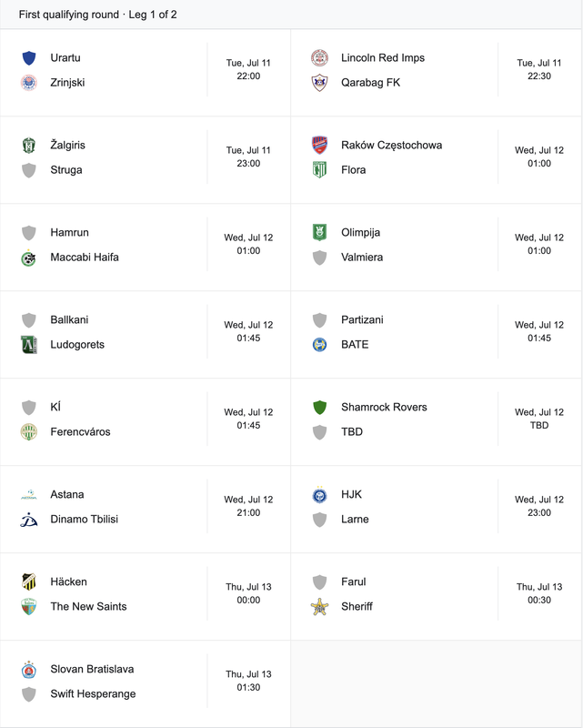Click the Qarabag FK club crest
This screenshot has height=728, width=583.
(x=319, y=83)
